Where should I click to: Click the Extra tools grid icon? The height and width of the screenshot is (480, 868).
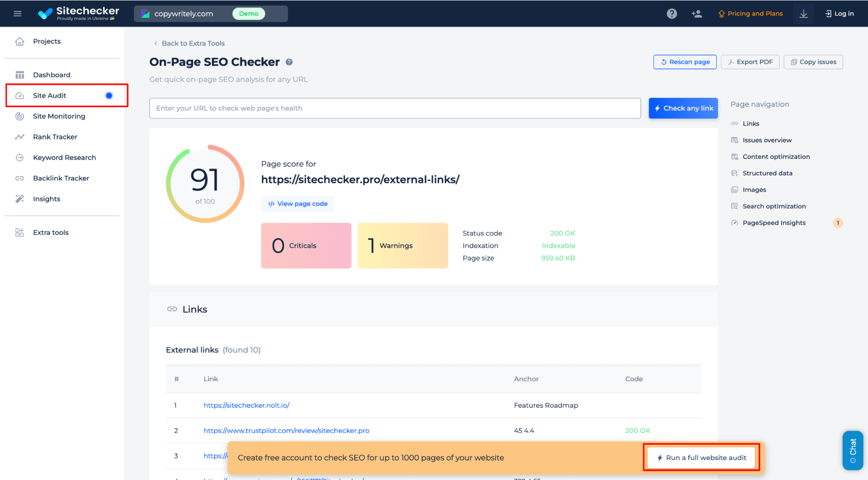tap(20, 233)
